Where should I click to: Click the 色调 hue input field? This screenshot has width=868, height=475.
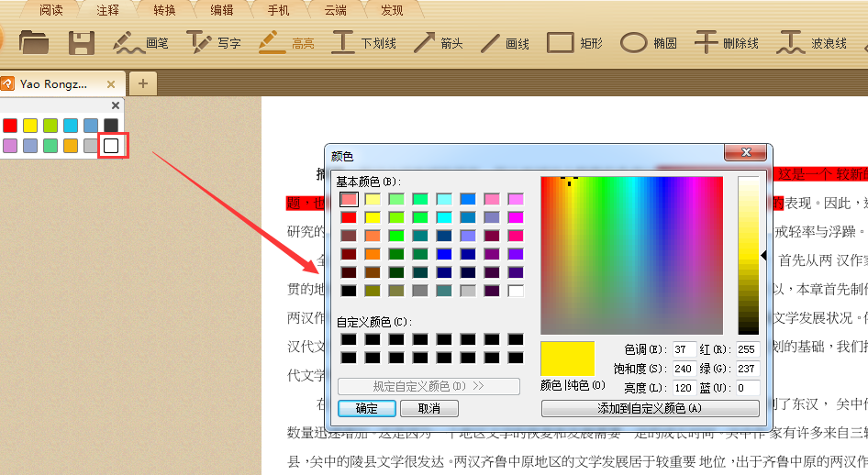(684, 349)
